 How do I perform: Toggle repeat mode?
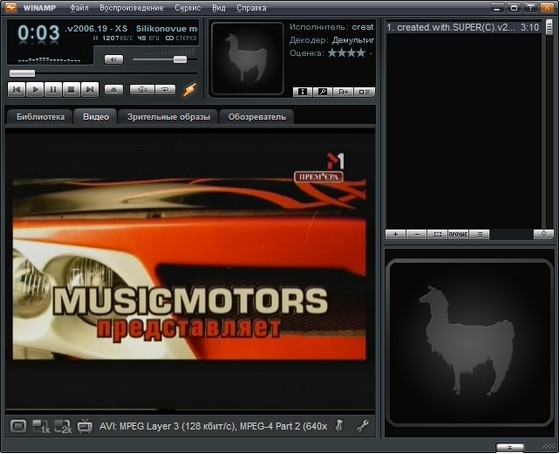coord(165,89)
